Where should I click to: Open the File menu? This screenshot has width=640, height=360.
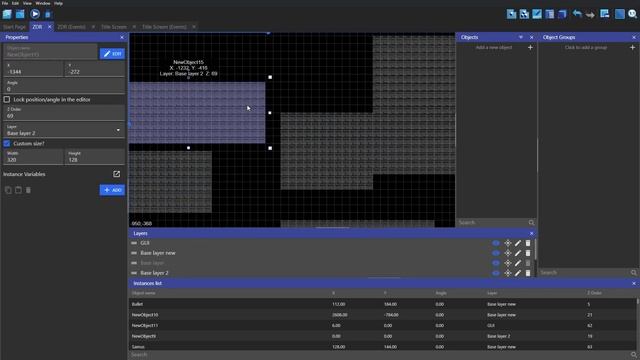pos(5,3)
